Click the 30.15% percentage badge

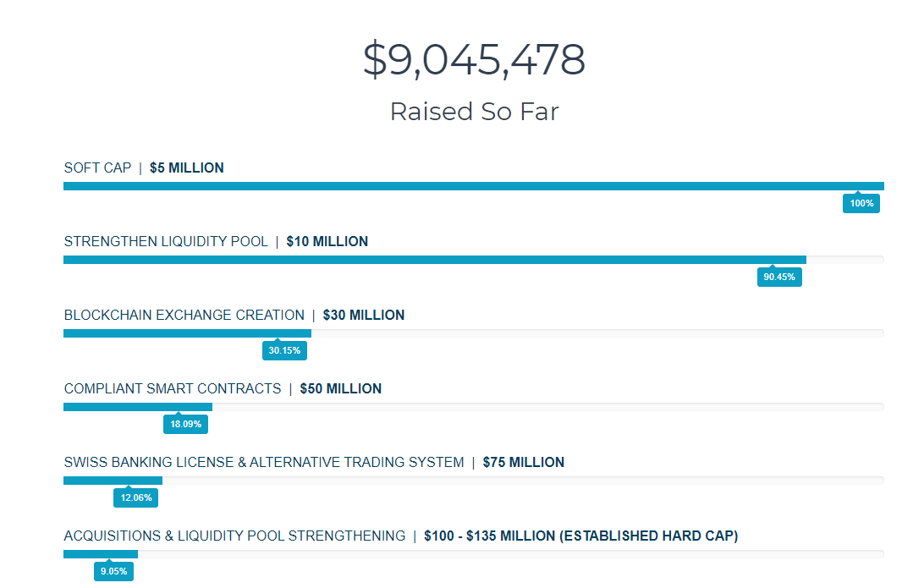[284, 350]
